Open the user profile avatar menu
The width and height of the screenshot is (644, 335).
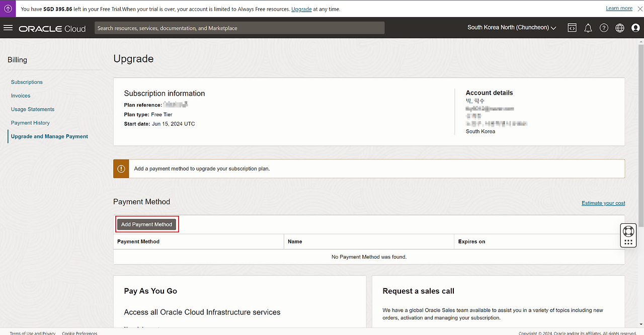click(635, 28)
